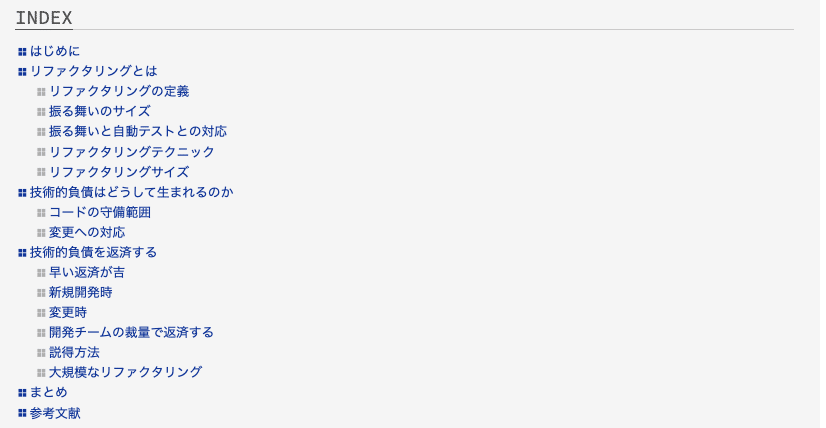Screen dimensions: 826x428
Task: Jump to リファクタリングとは section
Action: [93, 71]
